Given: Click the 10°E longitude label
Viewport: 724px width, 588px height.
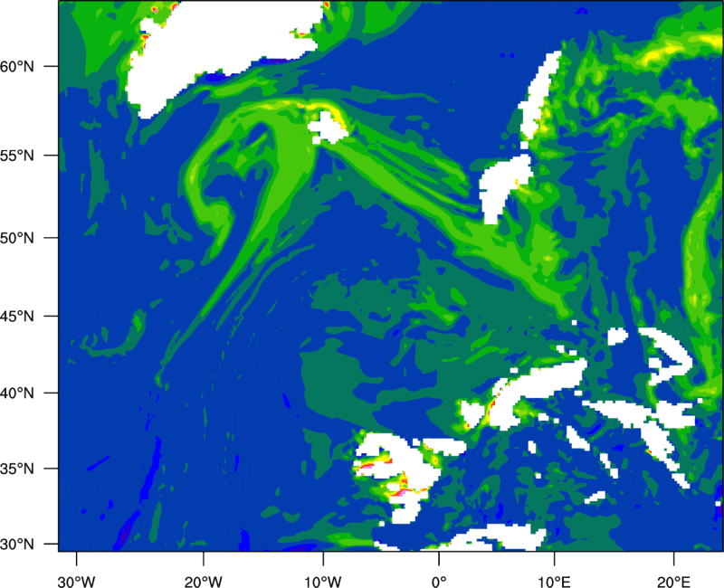Looking at the screenshot, I should tap(554, 582).
